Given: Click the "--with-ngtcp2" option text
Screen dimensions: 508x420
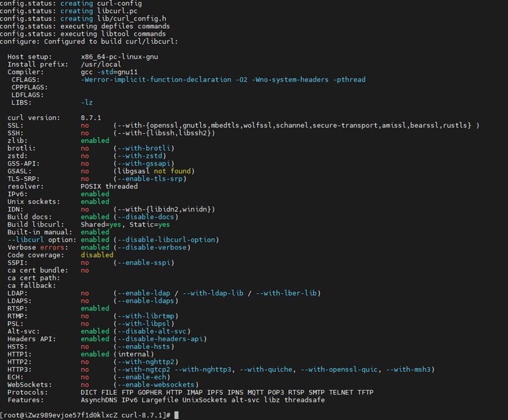Looking at the screenshot, I should pyautogui.click(x=144, y=369).
